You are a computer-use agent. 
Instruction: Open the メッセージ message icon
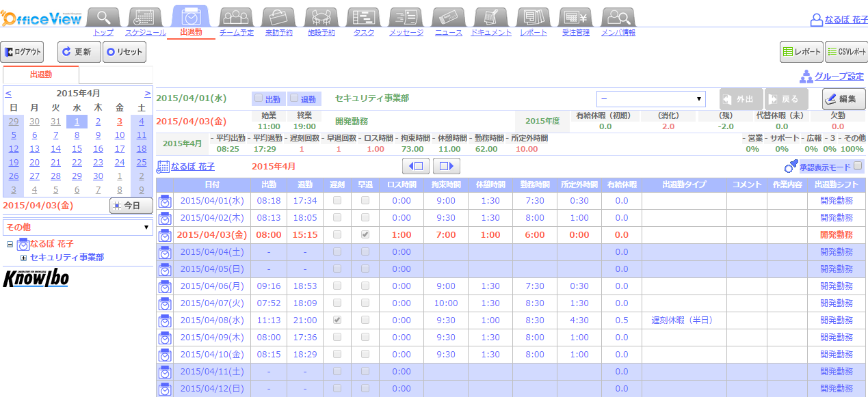coord(406,16)
